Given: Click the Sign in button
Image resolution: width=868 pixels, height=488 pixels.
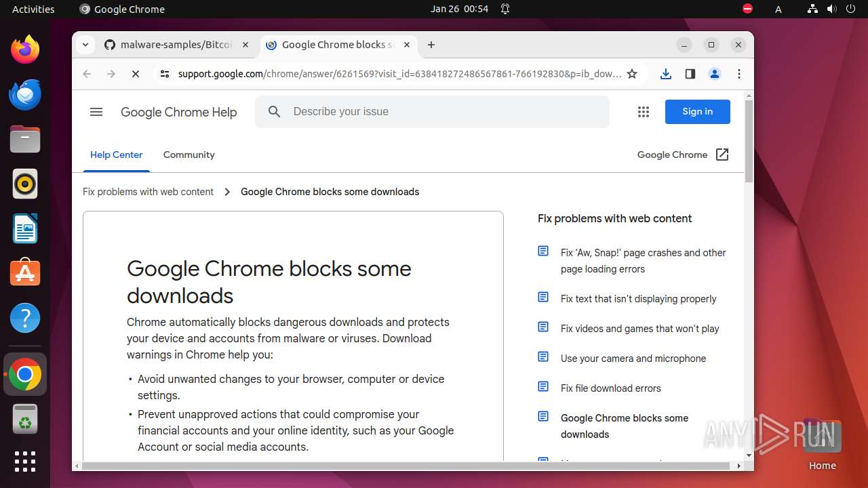Looking at the screenshot, I should coord(697,112).
